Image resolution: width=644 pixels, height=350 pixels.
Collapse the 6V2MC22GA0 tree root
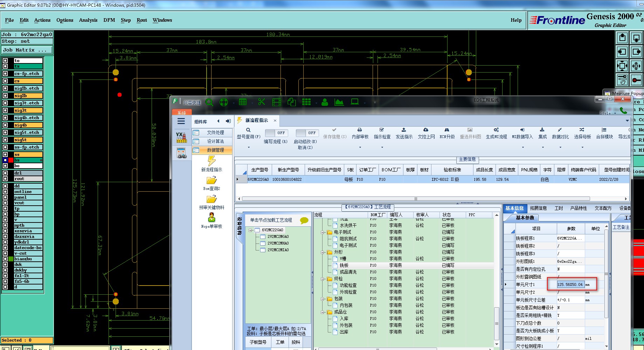point(250,230)
